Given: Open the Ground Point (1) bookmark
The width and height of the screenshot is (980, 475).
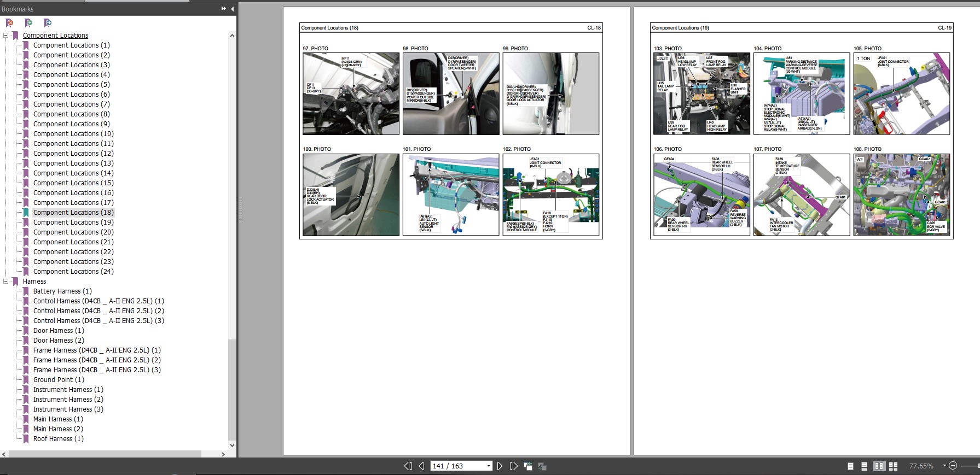Looking at the screenshot, I should point(59,380).
